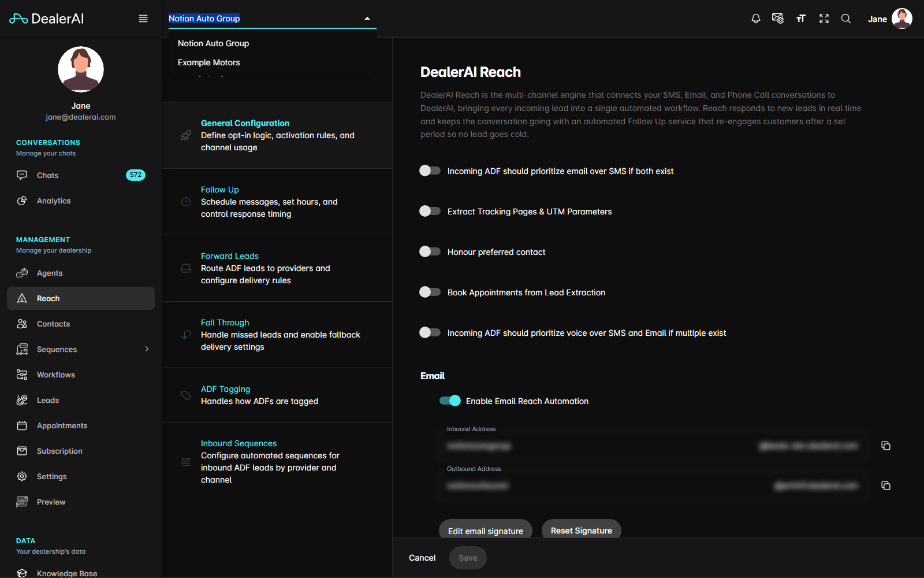Click the Subscription sidebar icon

[22, 451]
